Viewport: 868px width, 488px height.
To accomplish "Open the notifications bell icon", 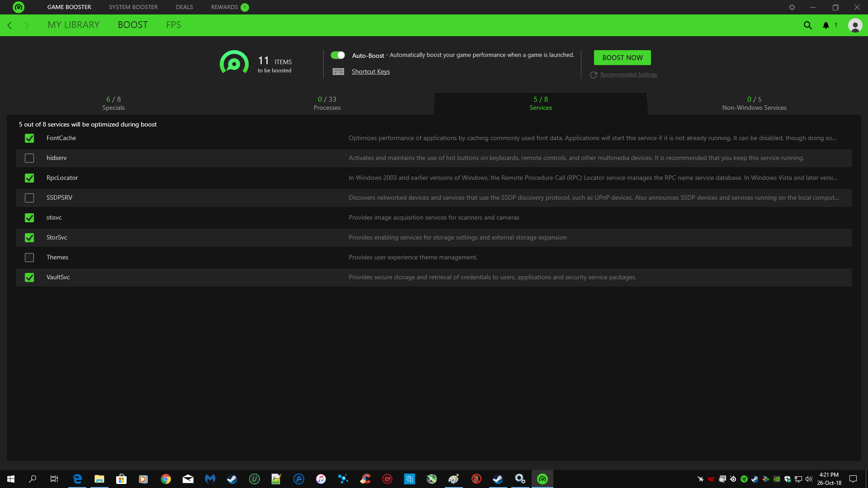I will [x=826, y=25].
